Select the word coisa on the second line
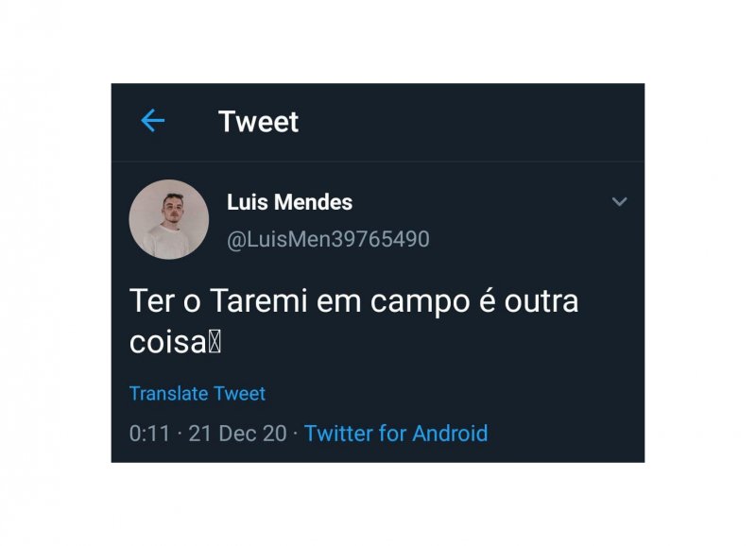756x546 pixels. (x=168, y=343)
